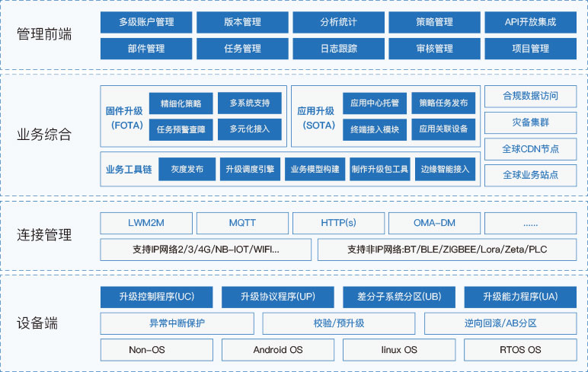588x372 pixels.
Task: Select the Android OS box
Action: (x=278, y=350)
